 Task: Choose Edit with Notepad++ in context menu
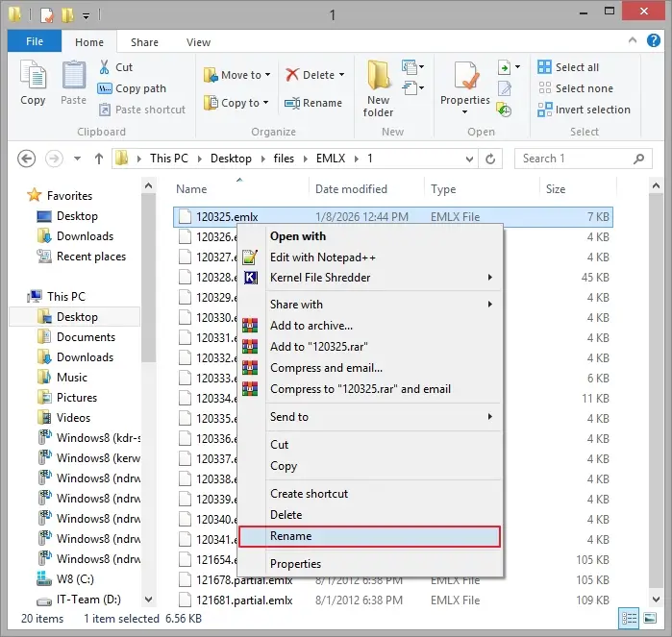point(370,257)
